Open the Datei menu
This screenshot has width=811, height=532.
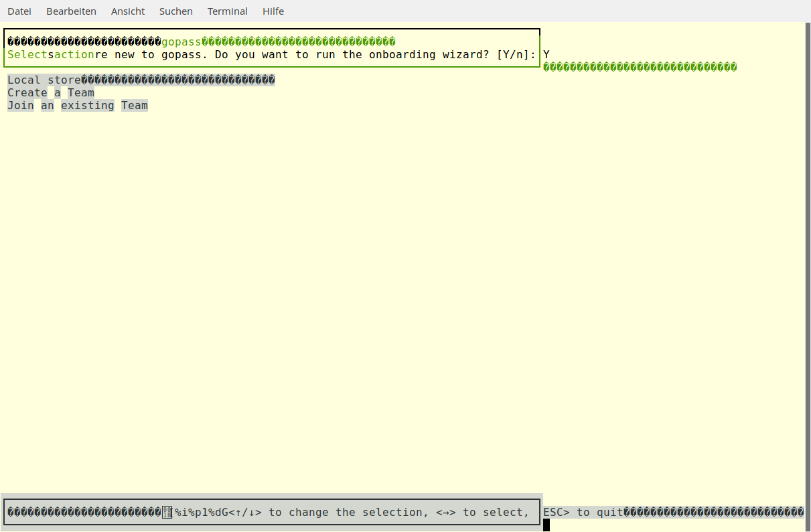click(19, 11)
